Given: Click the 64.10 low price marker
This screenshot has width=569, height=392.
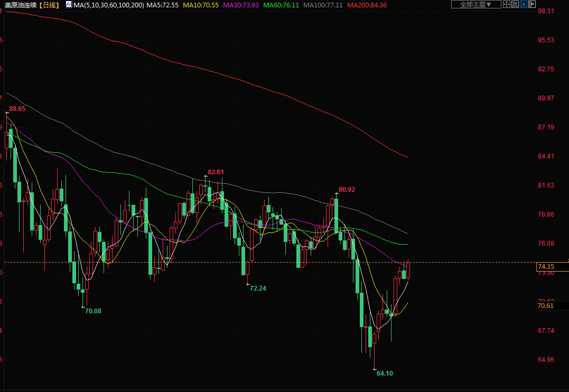Looking at the screenshot, I should click(385, 373).
